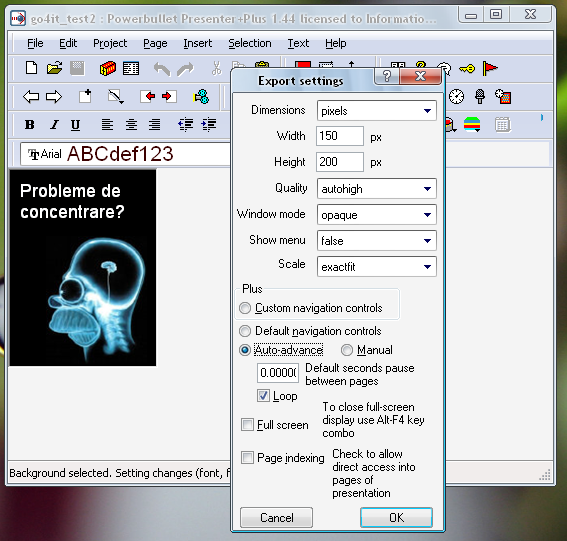This screenshot has width=567, height=541.
Task: Open the Selection menu
Action: pos(250,43)
